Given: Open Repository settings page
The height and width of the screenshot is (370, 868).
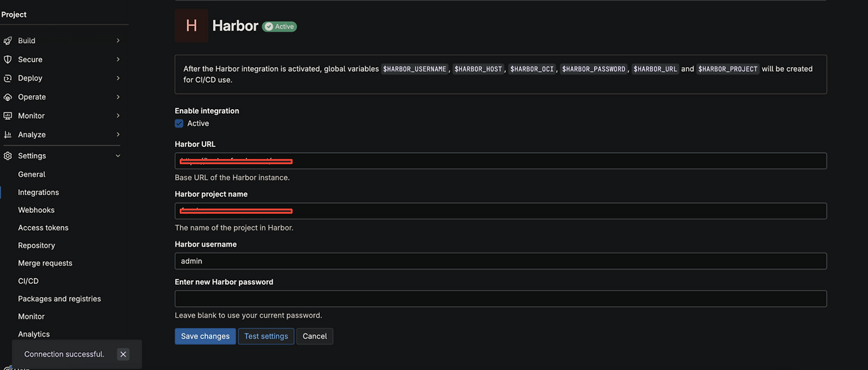Looking at the screenshot, I should 37,245.
